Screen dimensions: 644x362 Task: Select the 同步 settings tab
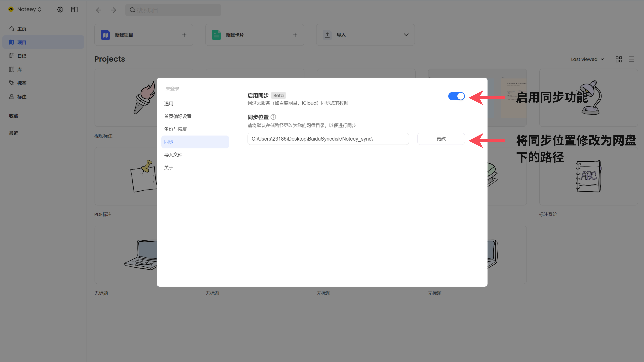coord(195,142)
